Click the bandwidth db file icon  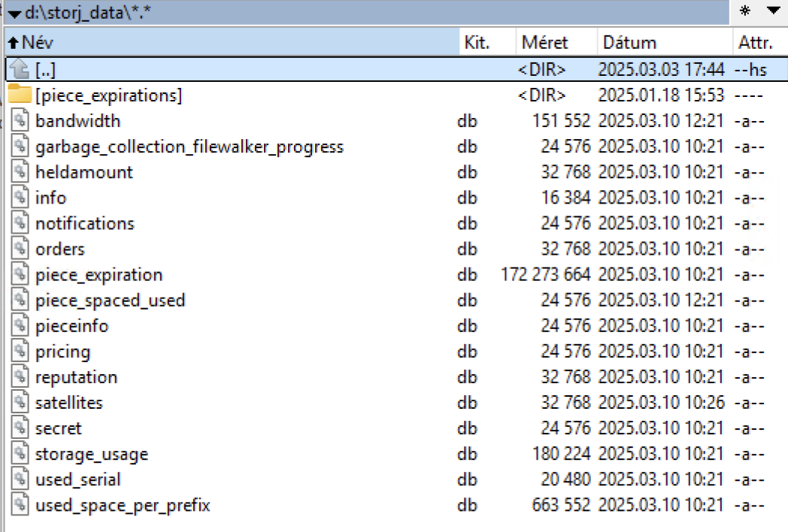20,121
